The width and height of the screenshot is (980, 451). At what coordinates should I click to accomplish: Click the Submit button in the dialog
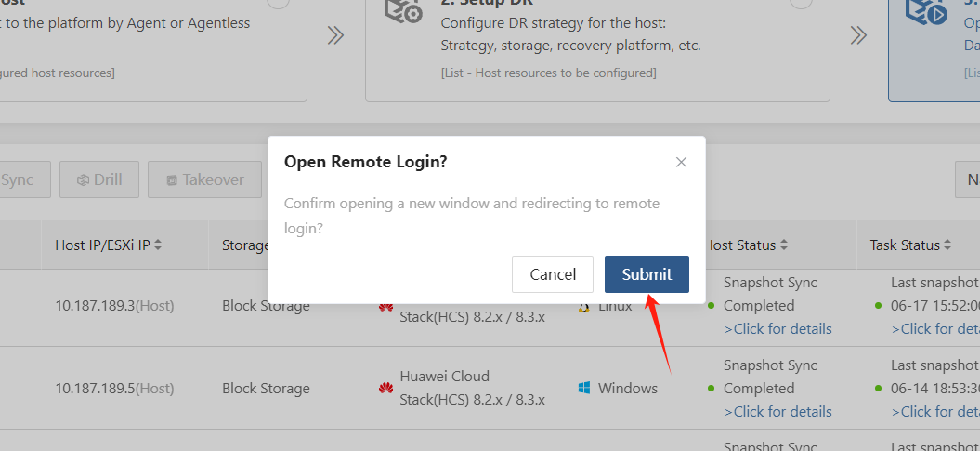tap(647, 274)
